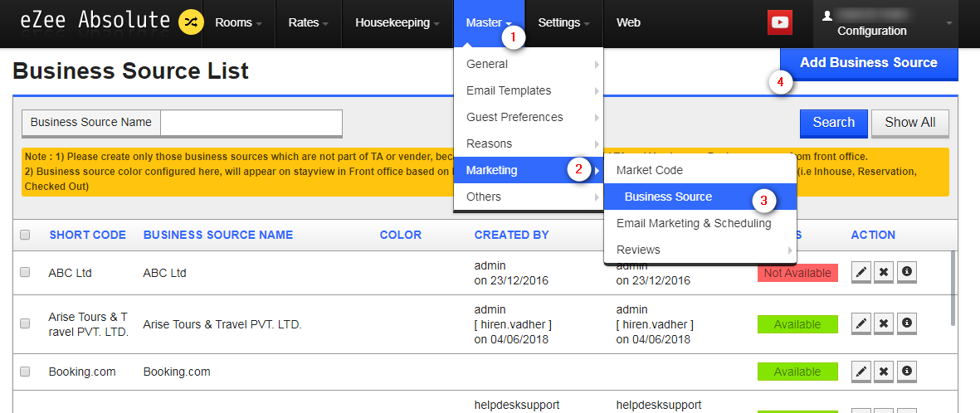This screenshot has width=980, height=413.
Task: Delete the ABC Ltd business source
Action: [x=883, y=272]
